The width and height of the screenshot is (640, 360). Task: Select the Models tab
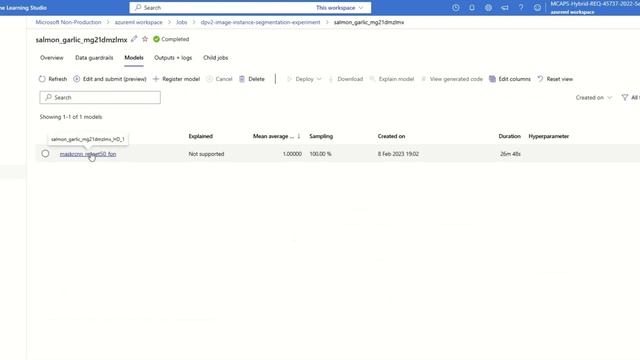[134, 58]
